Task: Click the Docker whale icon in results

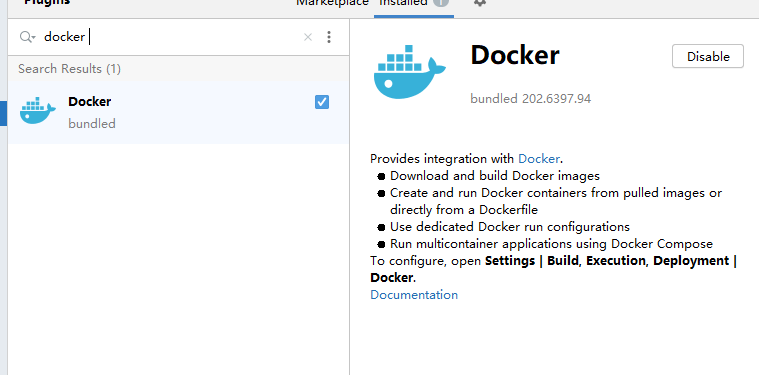Action: 38,111
